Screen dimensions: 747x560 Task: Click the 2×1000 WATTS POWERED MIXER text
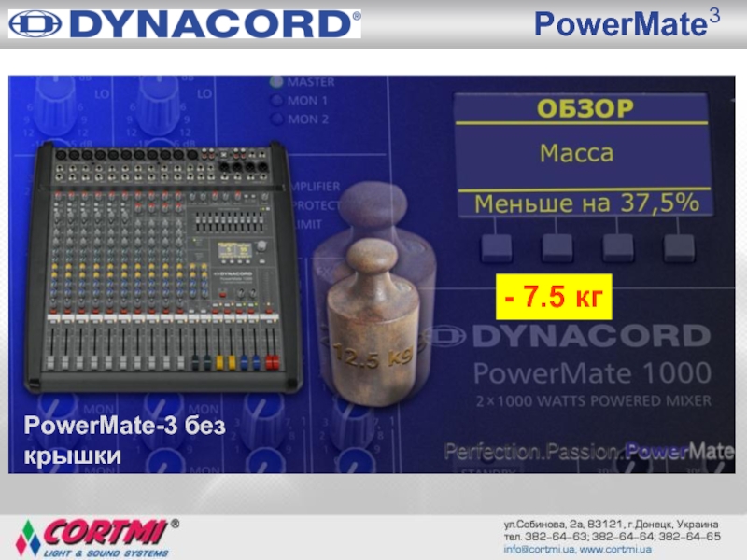tap(593, 401)
